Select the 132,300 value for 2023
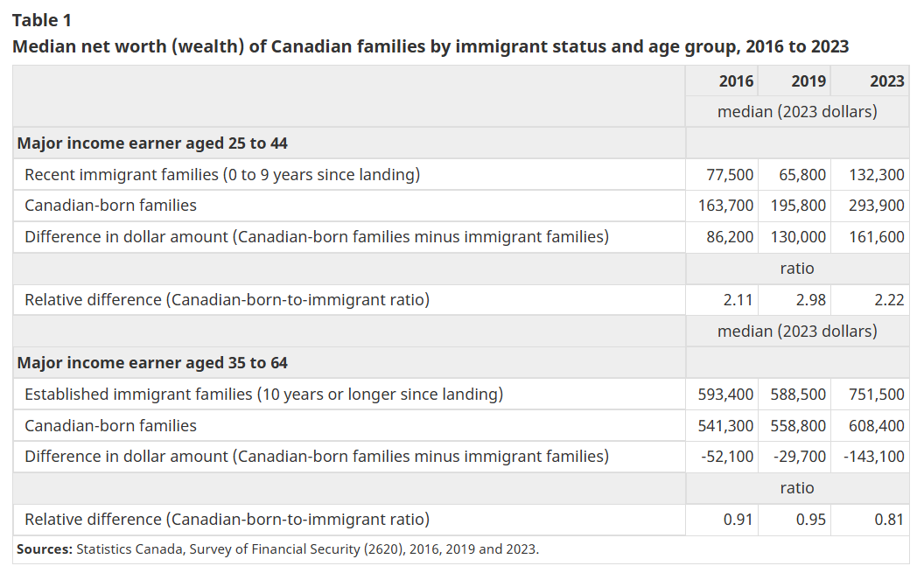The height and width of the screenshot is (580, 924). point(876,175)
